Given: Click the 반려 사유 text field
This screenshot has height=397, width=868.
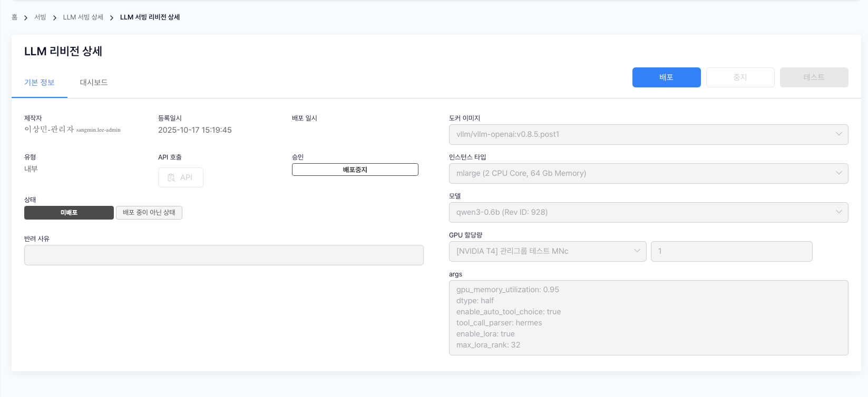Looking at the screenshot, I should click(223, 255).
